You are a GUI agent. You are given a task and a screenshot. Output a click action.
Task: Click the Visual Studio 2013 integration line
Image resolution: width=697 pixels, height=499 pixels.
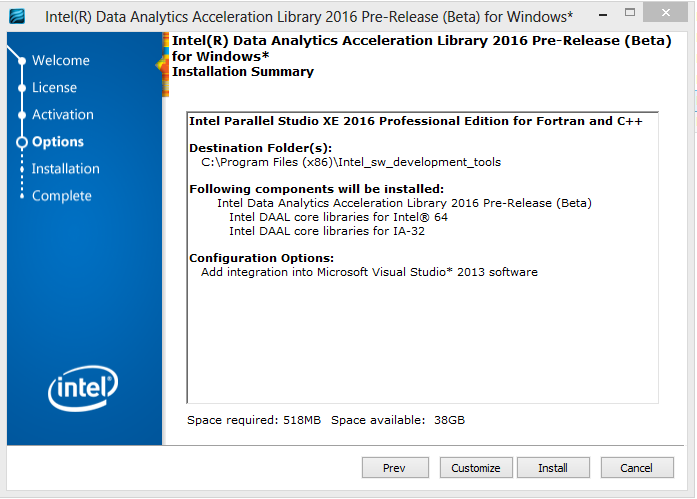click(x=369, y=272)
